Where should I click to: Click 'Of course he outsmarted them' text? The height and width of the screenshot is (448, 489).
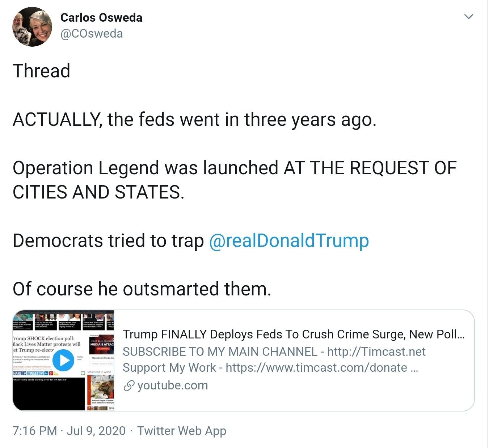pos(142,289)
